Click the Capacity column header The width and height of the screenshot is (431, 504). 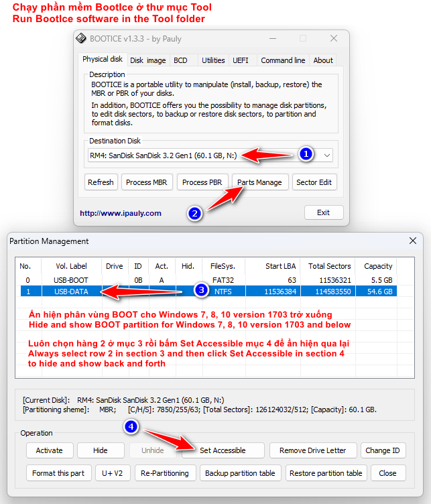(x=377, y=266)
